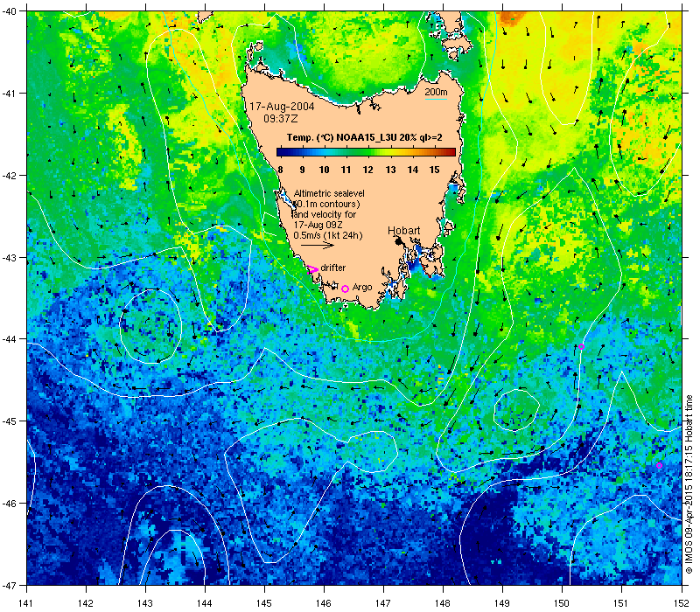The image size is (700, 612).
Task: Click the colorbar value '11'
Action: coord(346,170)
